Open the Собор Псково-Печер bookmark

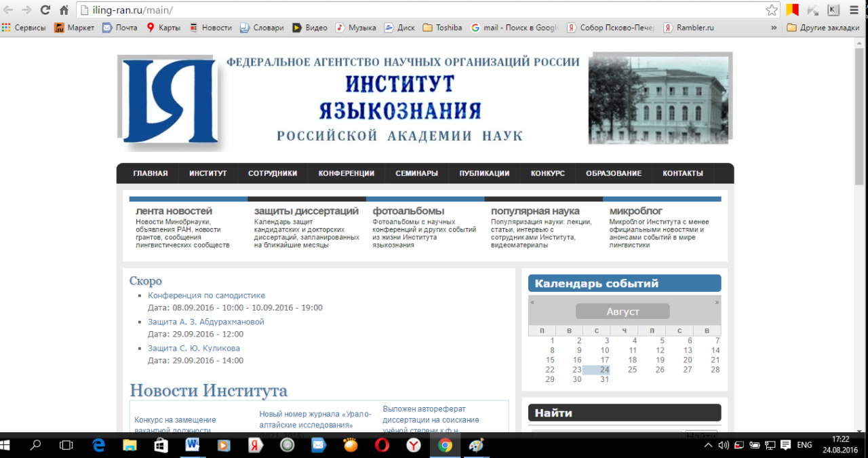click(610, 28)
